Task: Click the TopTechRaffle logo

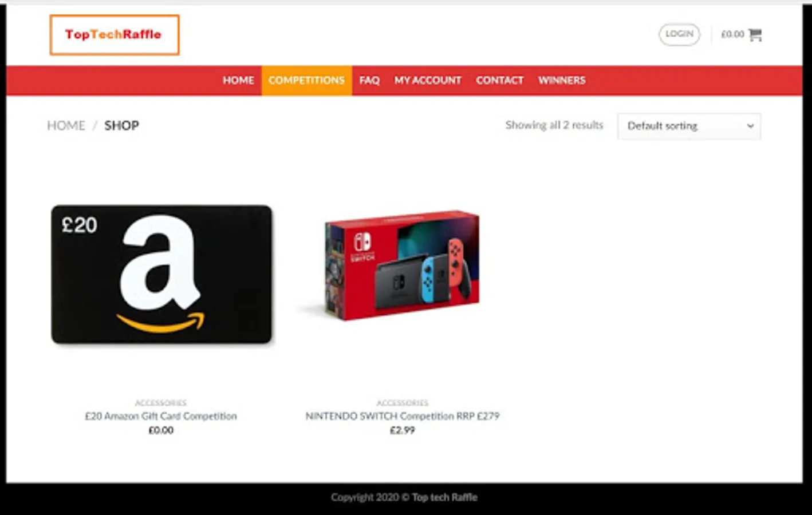Action: coord(115,35)
